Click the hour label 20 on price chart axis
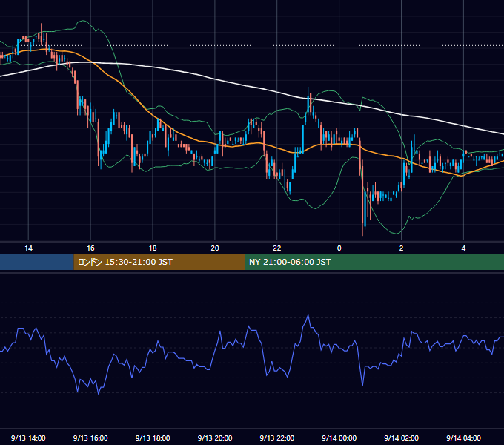 (x=215, y=248)
